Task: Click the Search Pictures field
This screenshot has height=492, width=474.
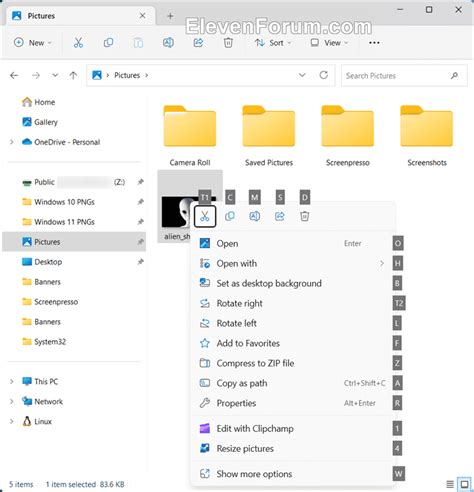Action: point(404,76)
